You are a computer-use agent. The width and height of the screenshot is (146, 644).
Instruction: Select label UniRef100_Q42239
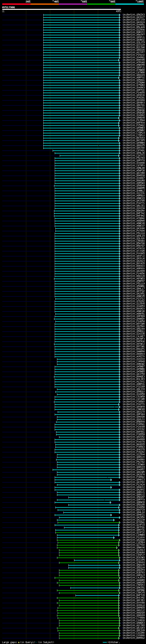coord(133,520)
